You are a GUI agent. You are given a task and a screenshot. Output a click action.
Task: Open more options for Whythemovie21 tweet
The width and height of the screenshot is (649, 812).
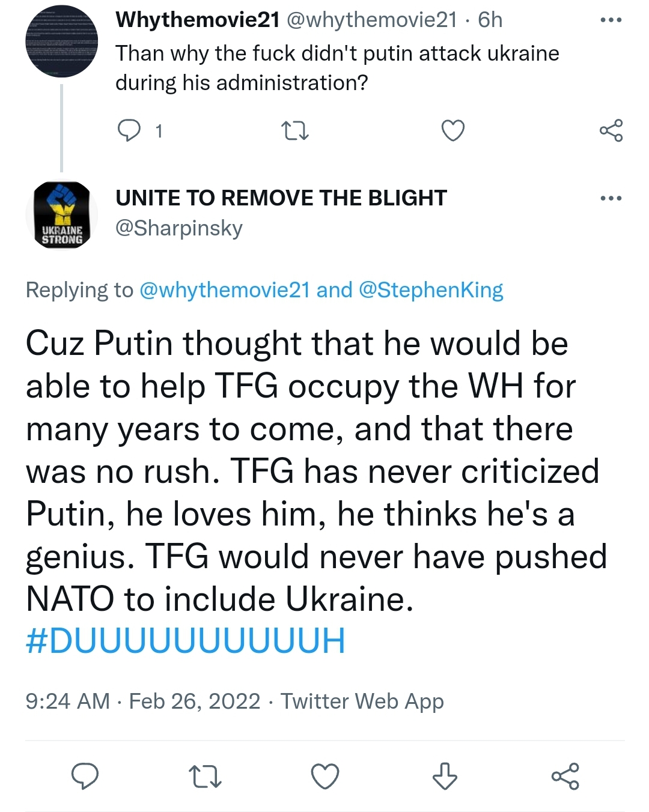pyautogui.click(x=611, y=20)
